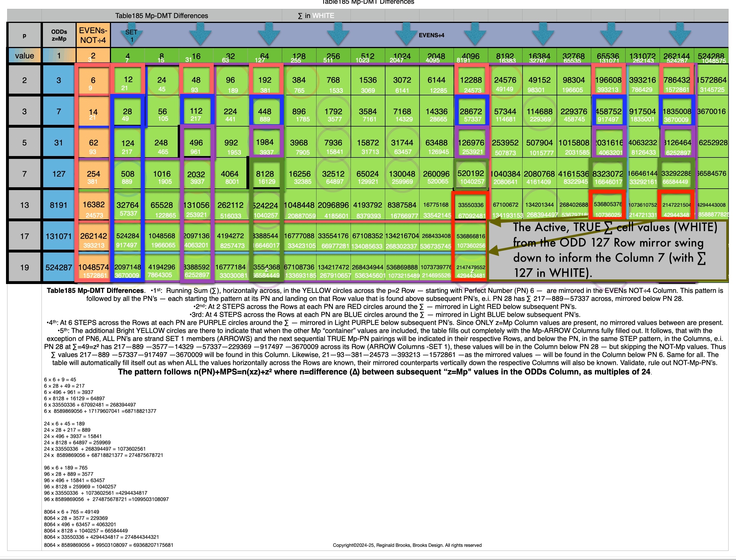Click the '∑ in WHITE' header label
The image size is (736, 560).
pyautogui.click(x=316, y=16)
